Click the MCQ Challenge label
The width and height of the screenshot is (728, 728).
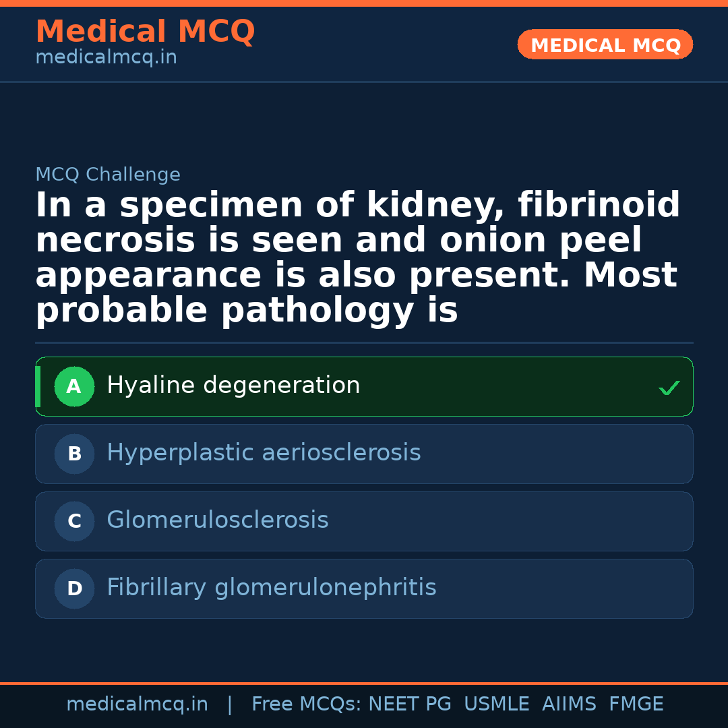108,175
